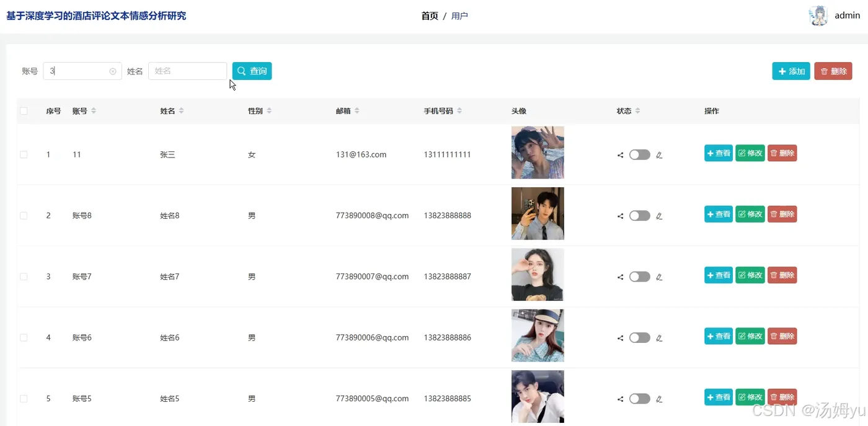Sort the table by the 账号 column arrows

(94, 111)
